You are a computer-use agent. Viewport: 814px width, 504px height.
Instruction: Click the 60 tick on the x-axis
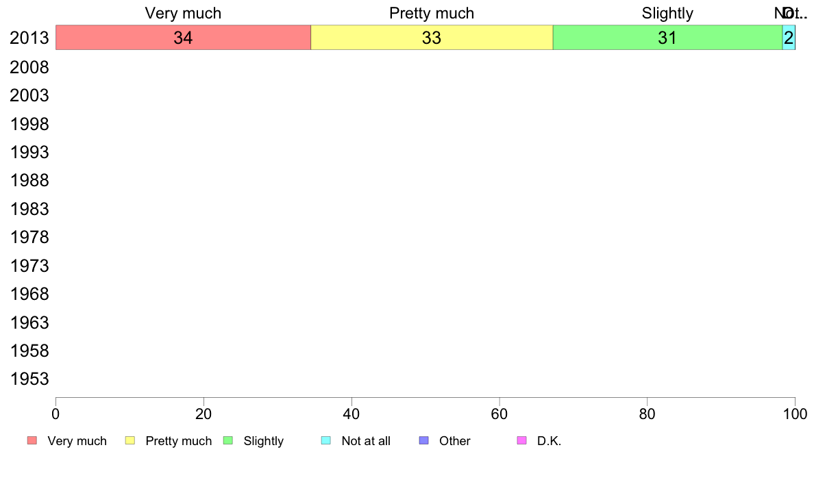point(500,414)
